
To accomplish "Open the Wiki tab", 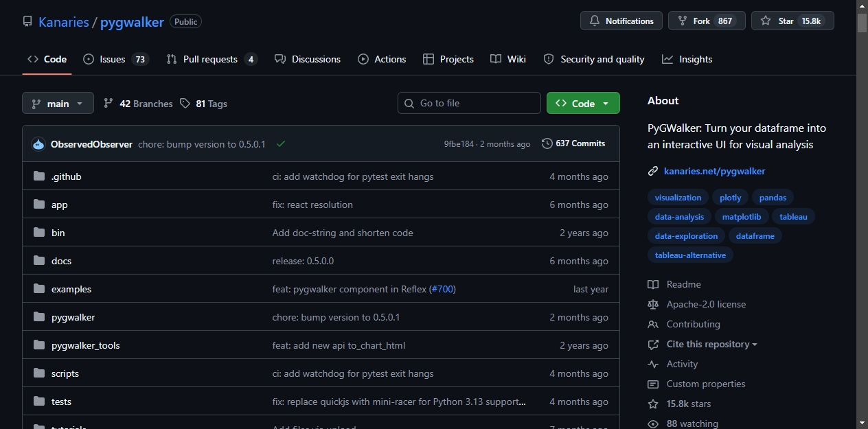I will [x=508, y=59].
